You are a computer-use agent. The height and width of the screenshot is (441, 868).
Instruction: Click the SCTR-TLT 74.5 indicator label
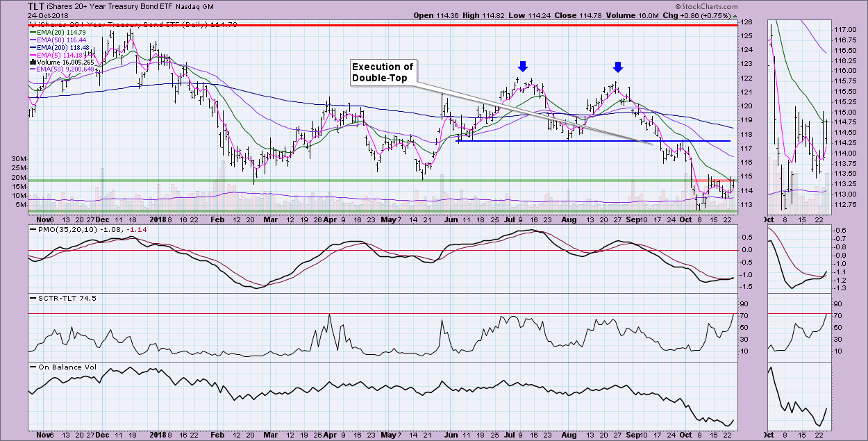(x=58, y=297)
